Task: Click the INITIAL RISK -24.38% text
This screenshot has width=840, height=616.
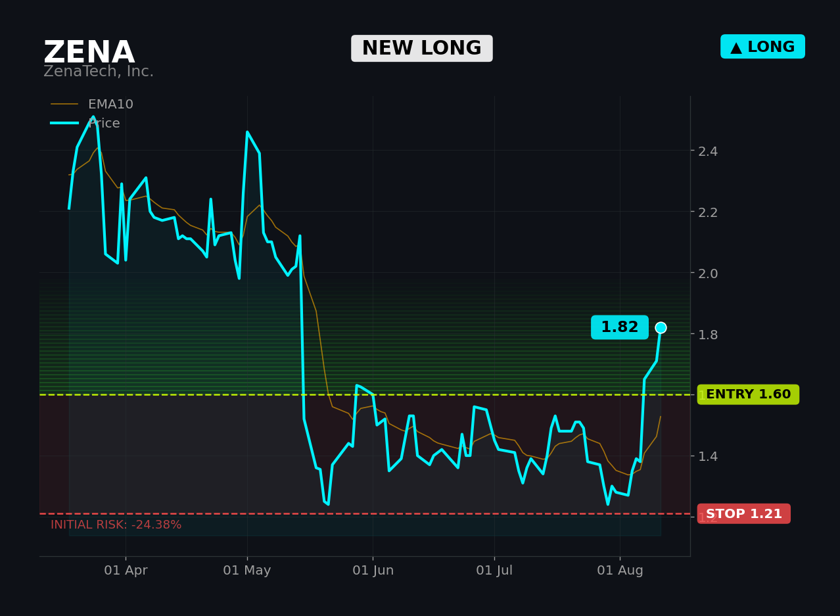Action: (x=116, y=525)
